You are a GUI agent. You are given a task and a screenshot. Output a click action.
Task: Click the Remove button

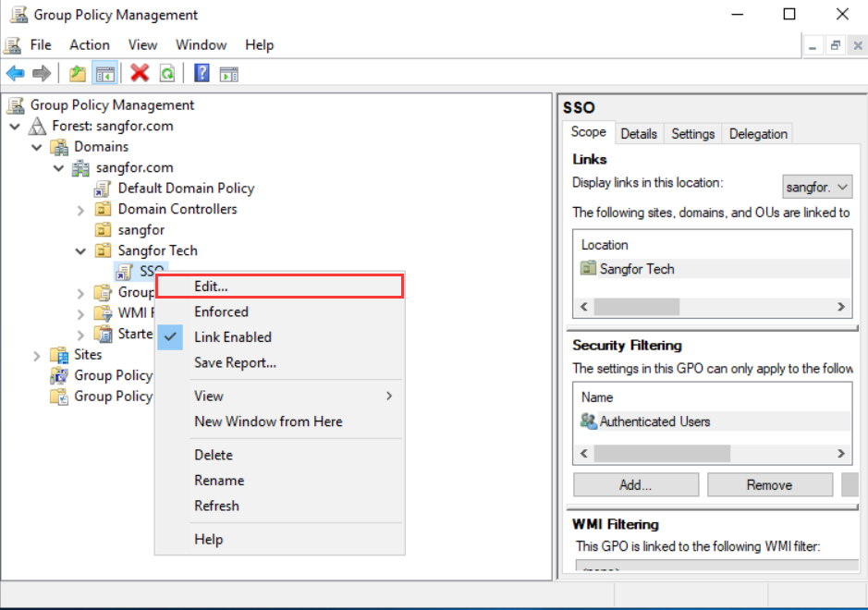click(769, 485)
